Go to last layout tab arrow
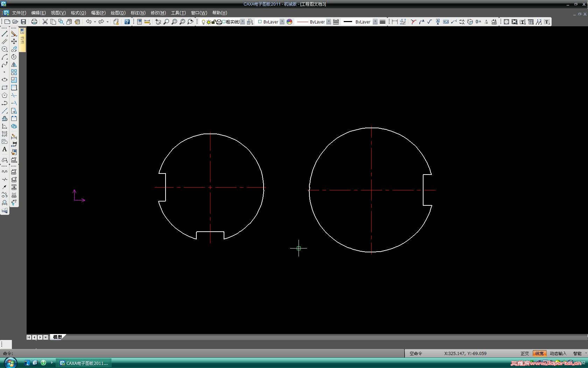Screen dimensions: 588x368 (x=45, y=337)
